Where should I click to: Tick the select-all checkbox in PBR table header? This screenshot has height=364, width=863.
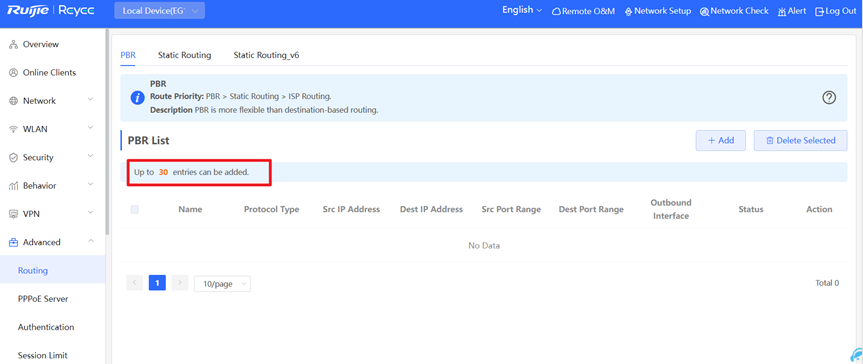pos(135,209)
